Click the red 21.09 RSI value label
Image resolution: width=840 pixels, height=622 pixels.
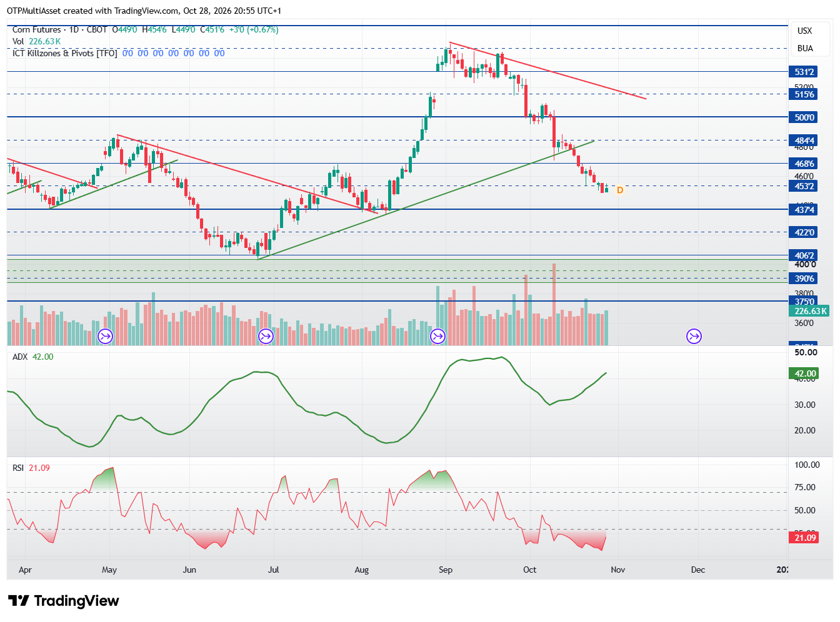coord(804,538)
